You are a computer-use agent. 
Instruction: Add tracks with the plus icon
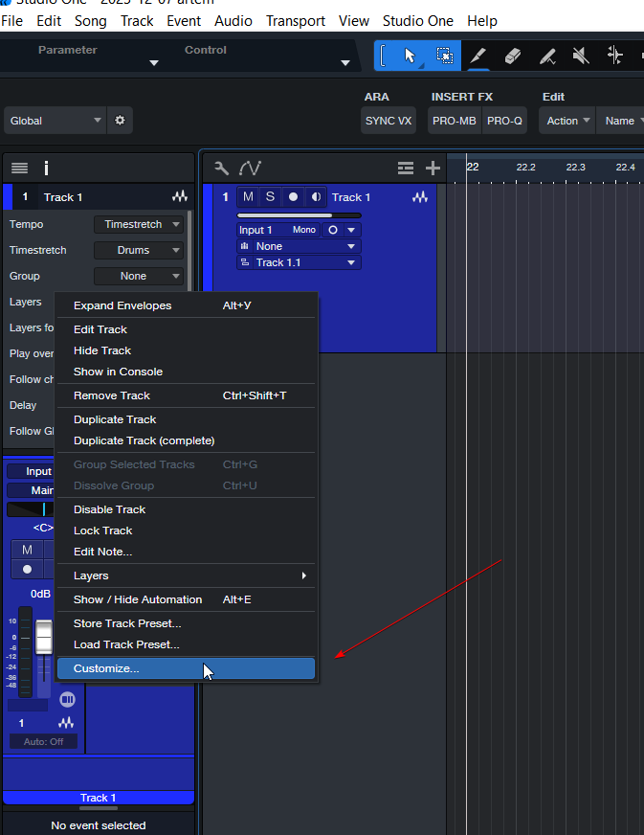(433, 169)
